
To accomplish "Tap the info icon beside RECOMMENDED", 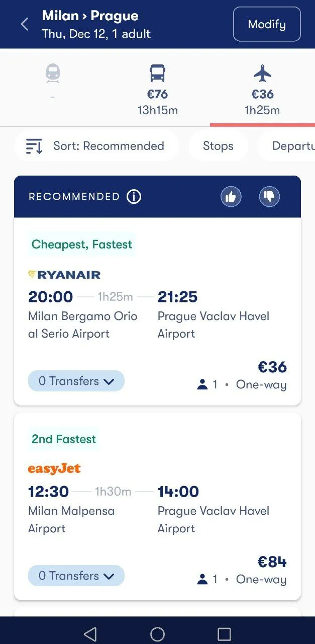I will 134,197.
